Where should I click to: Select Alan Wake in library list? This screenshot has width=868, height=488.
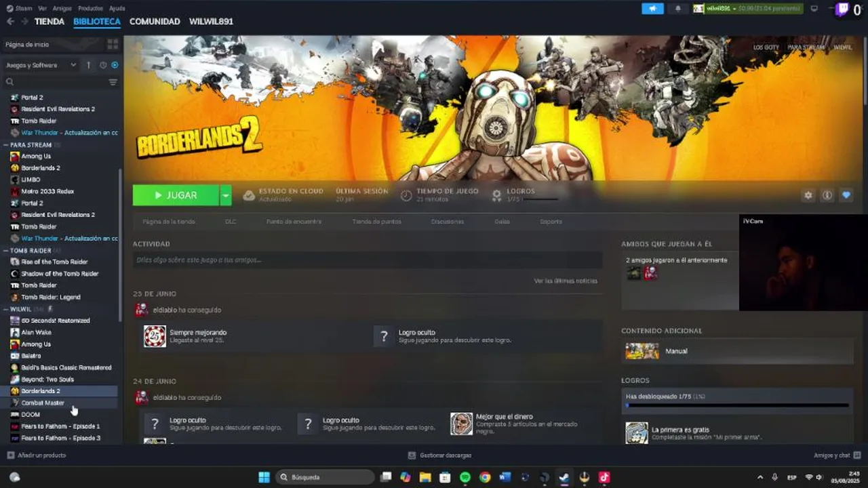[36, 332]
